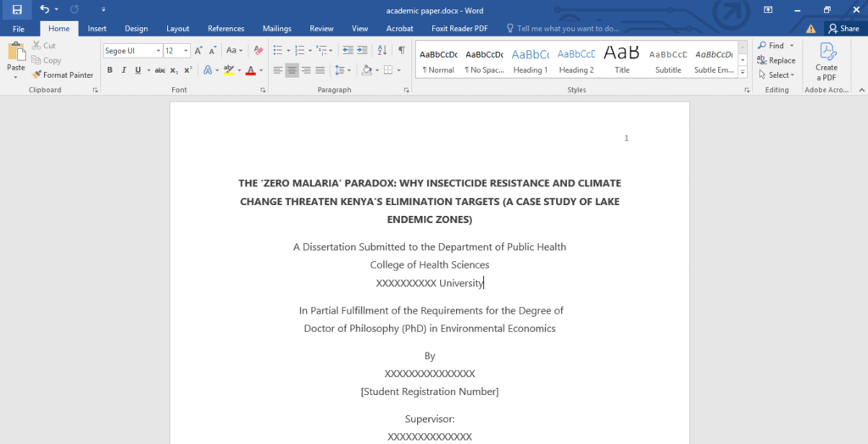
Task: Click the Sort A-Z icon
Action: coord(381,51)
